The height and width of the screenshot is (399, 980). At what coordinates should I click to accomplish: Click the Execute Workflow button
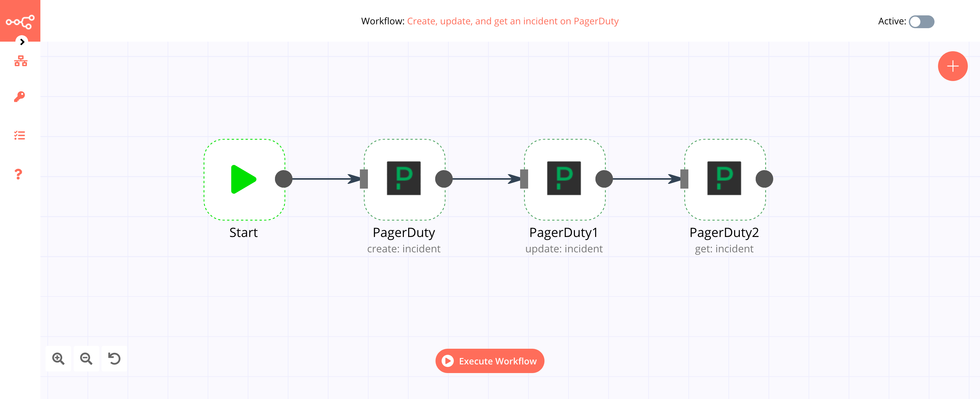490,361
